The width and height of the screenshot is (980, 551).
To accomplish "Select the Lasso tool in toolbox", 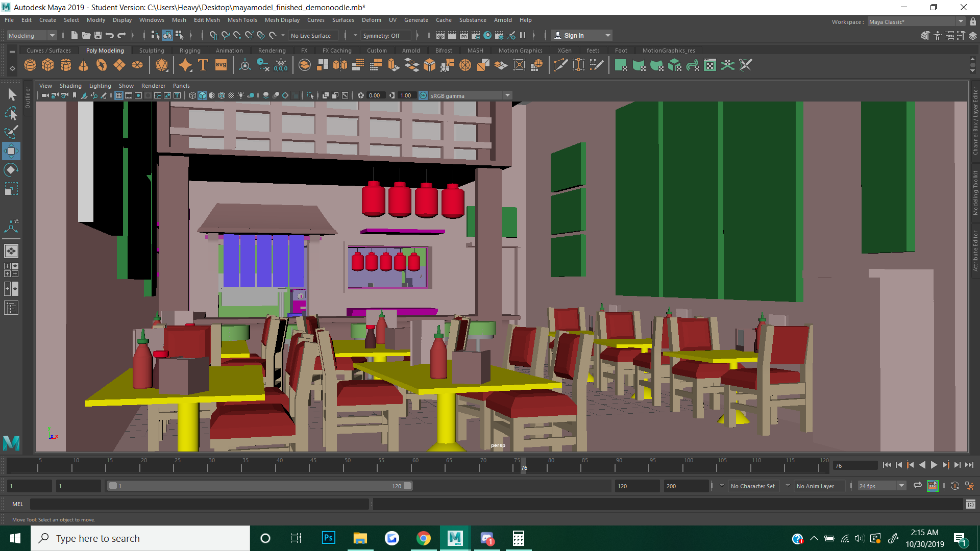I will [11, 113].
